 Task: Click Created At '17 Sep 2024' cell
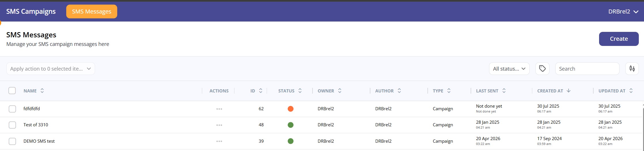coord(550,141)
